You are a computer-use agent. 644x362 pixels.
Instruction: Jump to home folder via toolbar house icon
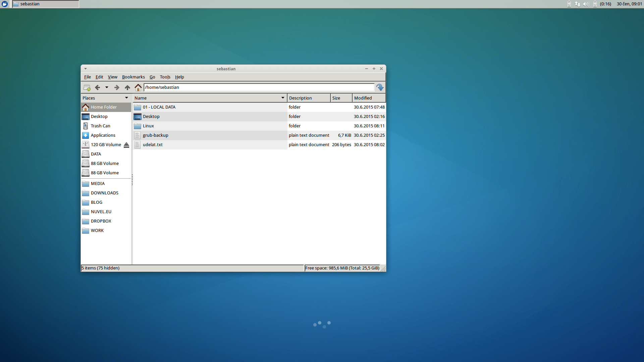(x=138, y=87)
